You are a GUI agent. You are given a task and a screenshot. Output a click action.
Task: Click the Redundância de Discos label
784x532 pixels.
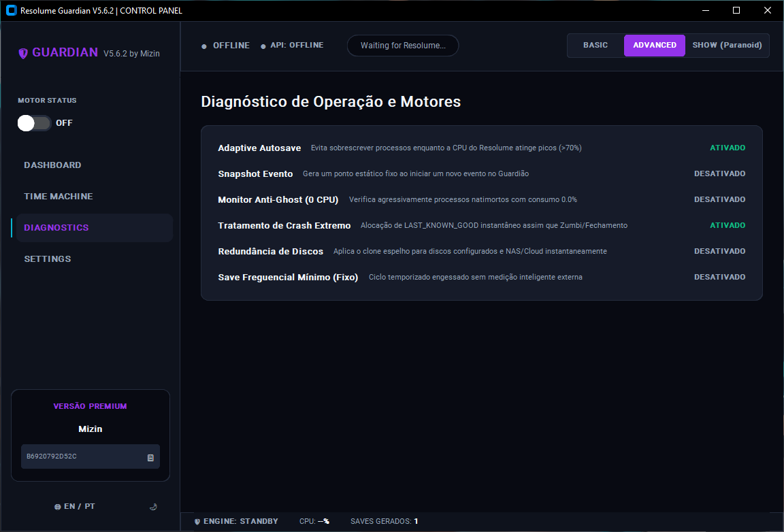pyautogui.click(x=270, y=252)
